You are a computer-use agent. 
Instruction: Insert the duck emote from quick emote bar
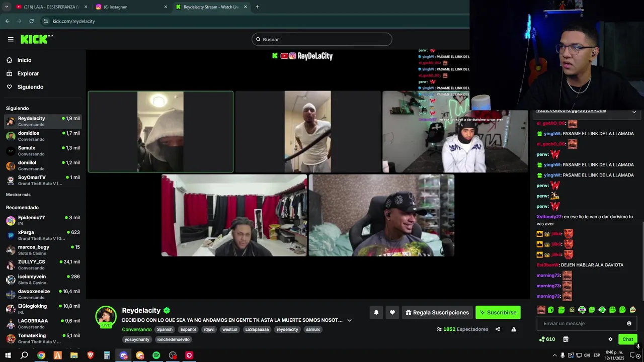click(632, 310)
